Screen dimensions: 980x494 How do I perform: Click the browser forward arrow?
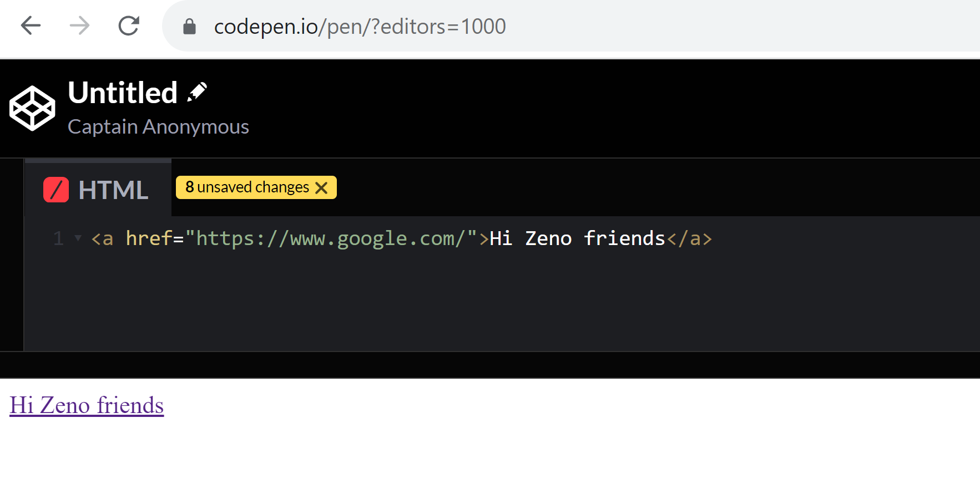tap(80, 26)
